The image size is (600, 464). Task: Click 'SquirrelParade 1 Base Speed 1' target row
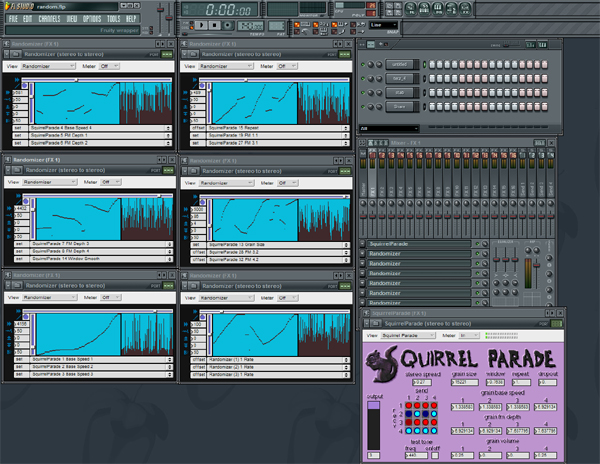pos(102,360)
